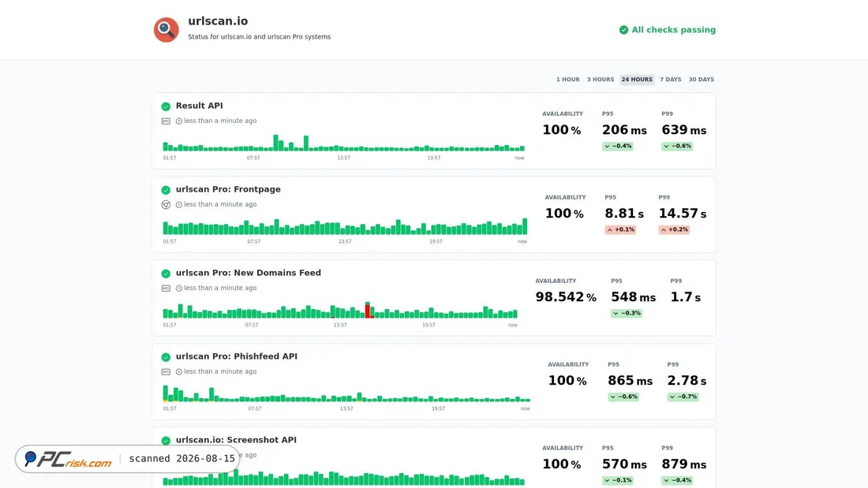Image resolution: width=868 pixels, height=488 pixels.
Task: Click the Screenshot API P99 -0.4% badge
Action: point(677,480)
